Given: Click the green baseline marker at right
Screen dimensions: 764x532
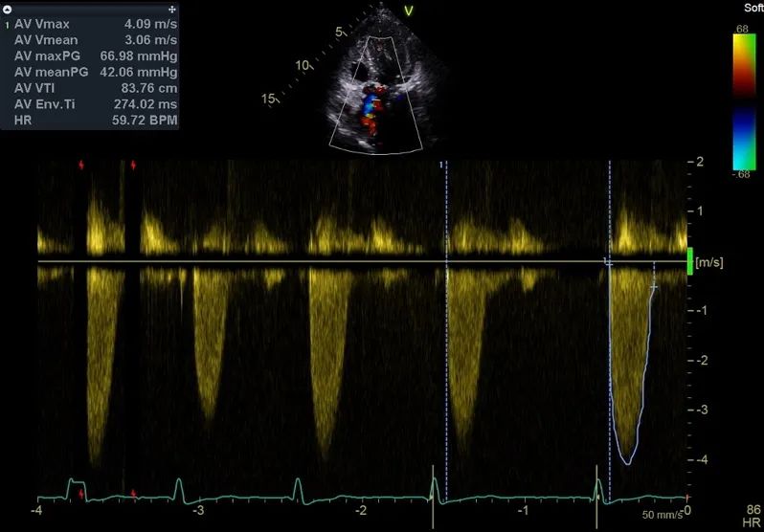Looking at the screenshot, I should click(688, 260).
